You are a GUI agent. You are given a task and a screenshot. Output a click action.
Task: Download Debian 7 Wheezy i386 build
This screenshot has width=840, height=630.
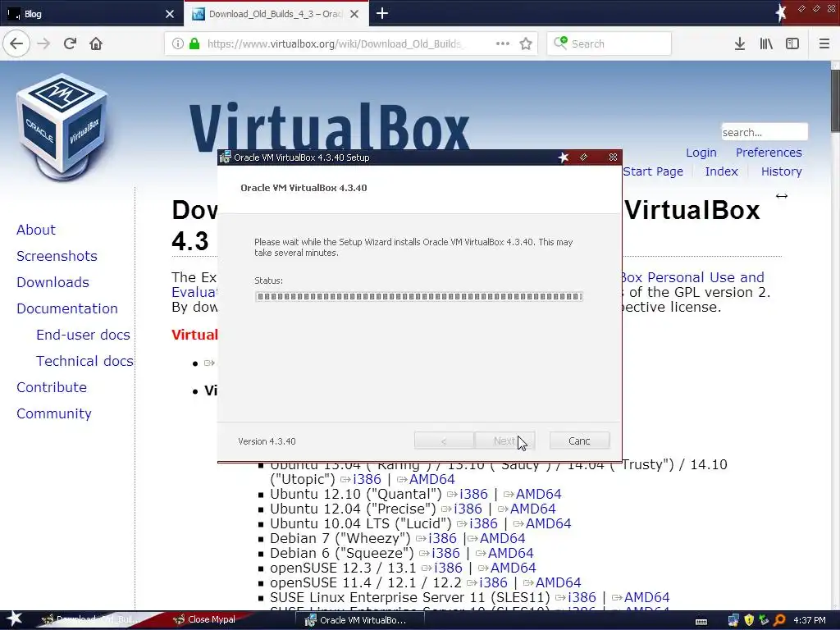(442, 538)
